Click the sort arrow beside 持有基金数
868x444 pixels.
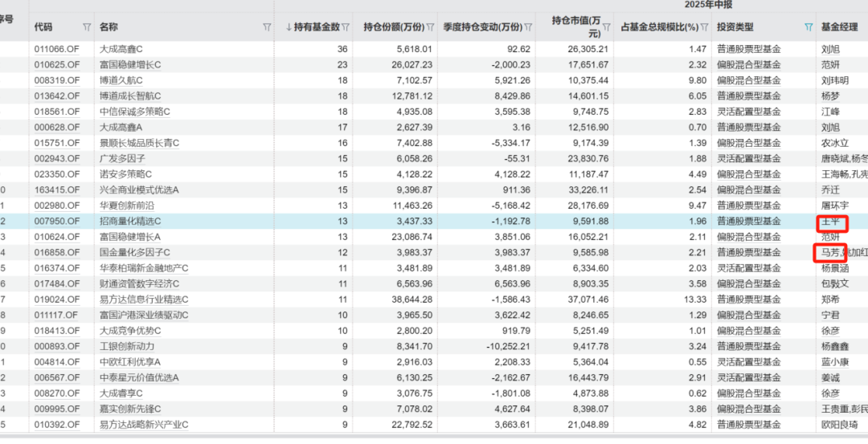pos(289,26)
